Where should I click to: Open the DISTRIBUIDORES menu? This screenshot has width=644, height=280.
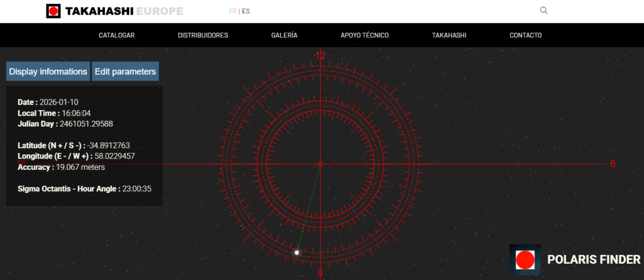[203, 35]
